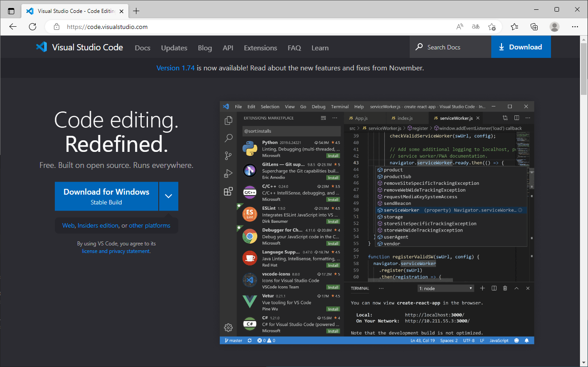Click Install for the Python extension in preview
This screenshot has height=367, width=588.
(x=333, y=156)
